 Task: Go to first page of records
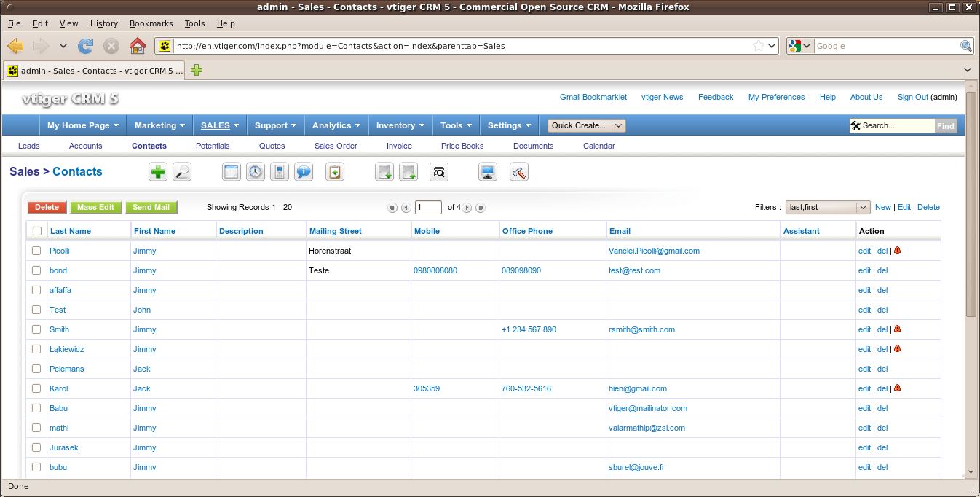click(392, 208)
